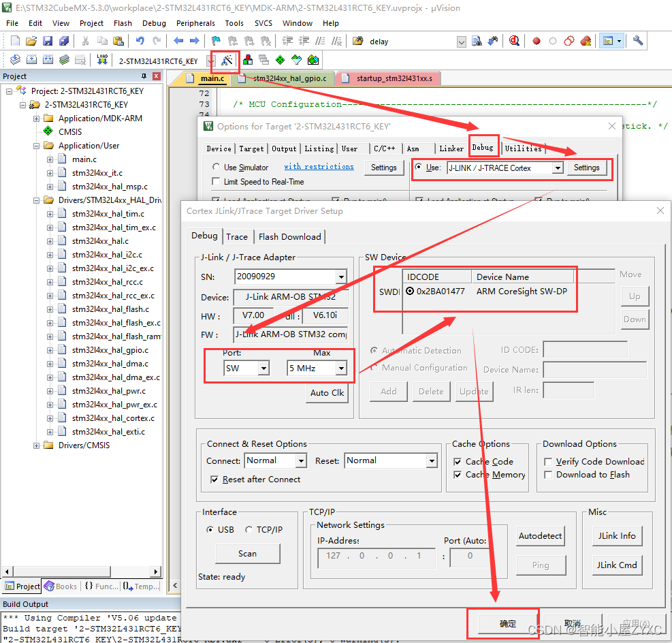This screenshot has width=672, height=643.
Task: Open the SVCS menu
Action: coord(263,23)
